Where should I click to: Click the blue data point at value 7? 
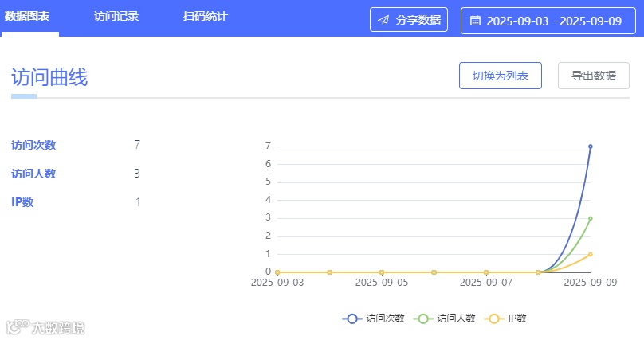pos(591,147)
